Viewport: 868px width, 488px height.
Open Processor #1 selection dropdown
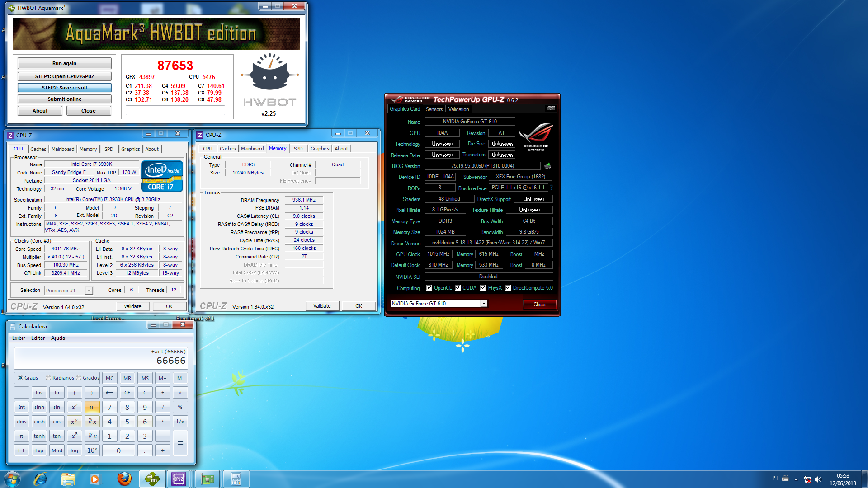click(x=89, y=291)
